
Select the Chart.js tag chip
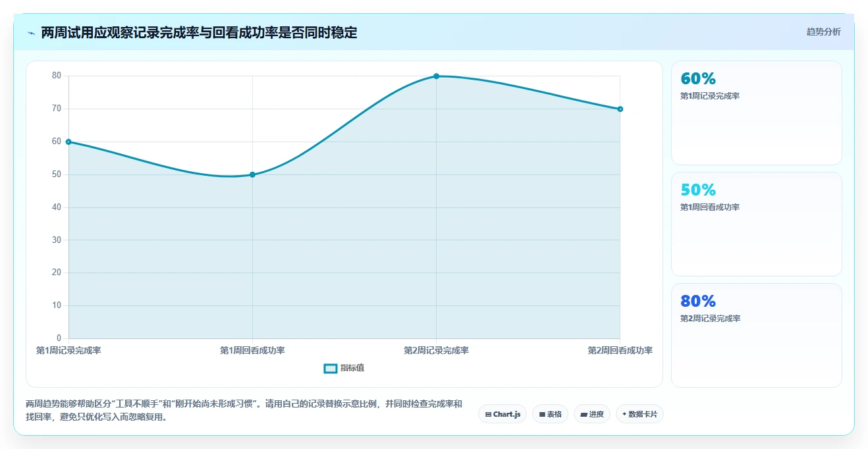tap(502, 414)
